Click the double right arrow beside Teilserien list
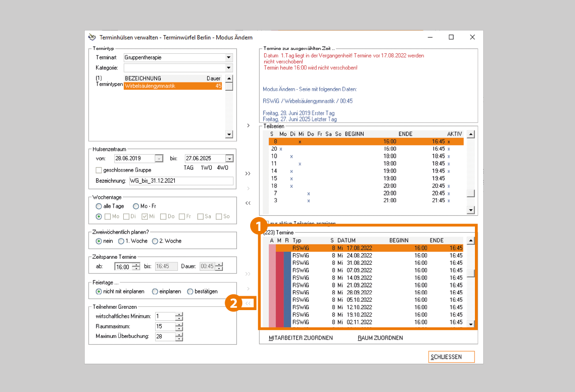575x392 pixels. tap(248, 174)
